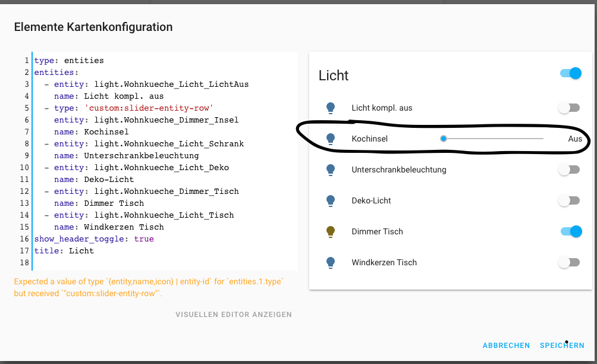The image size is (597, 364).
Task: Click the Kochinsel light bulb icon
Action: pyautogui.click(x=331, y=139)
